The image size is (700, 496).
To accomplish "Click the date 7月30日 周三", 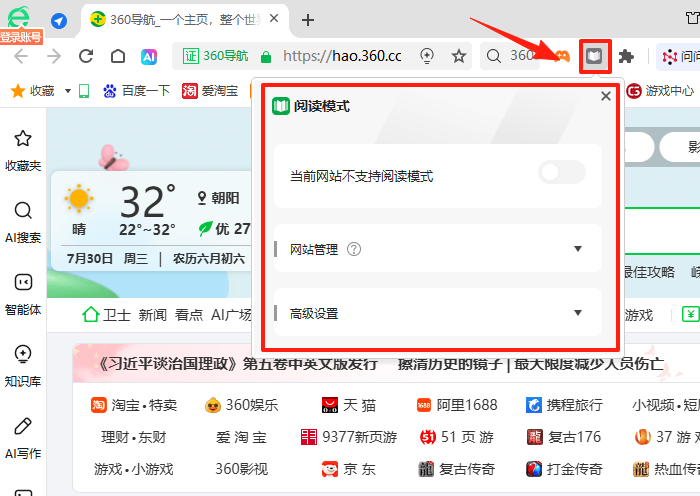I will click(107, 258).
